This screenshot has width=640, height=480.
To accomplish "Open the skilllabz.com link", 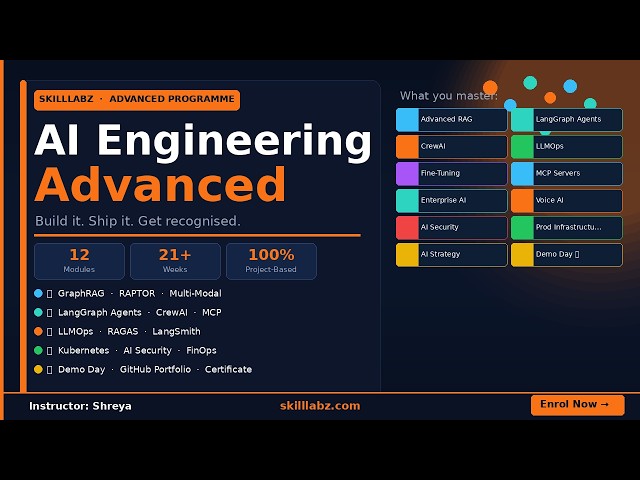I will coord(320,406).
